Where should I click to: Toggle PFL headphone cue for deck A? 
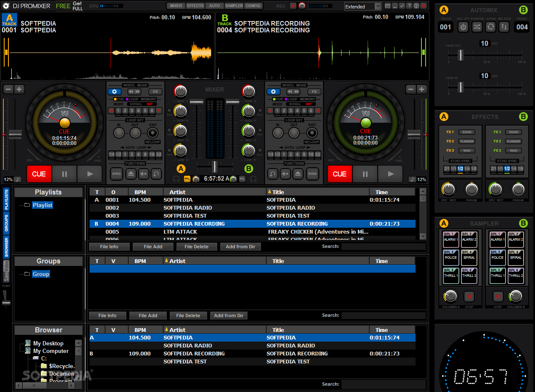tap(187, 179)
